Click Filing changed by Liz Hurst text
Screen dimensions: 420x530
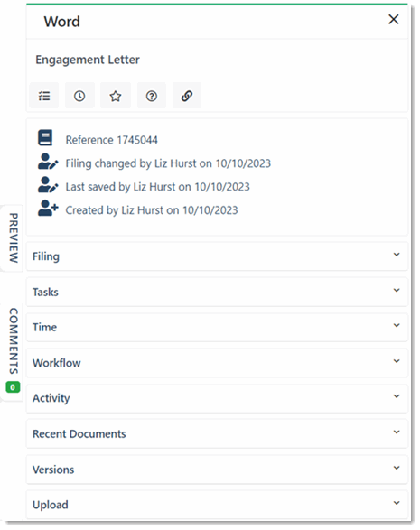pyautogui.click(x=168, y=163)
